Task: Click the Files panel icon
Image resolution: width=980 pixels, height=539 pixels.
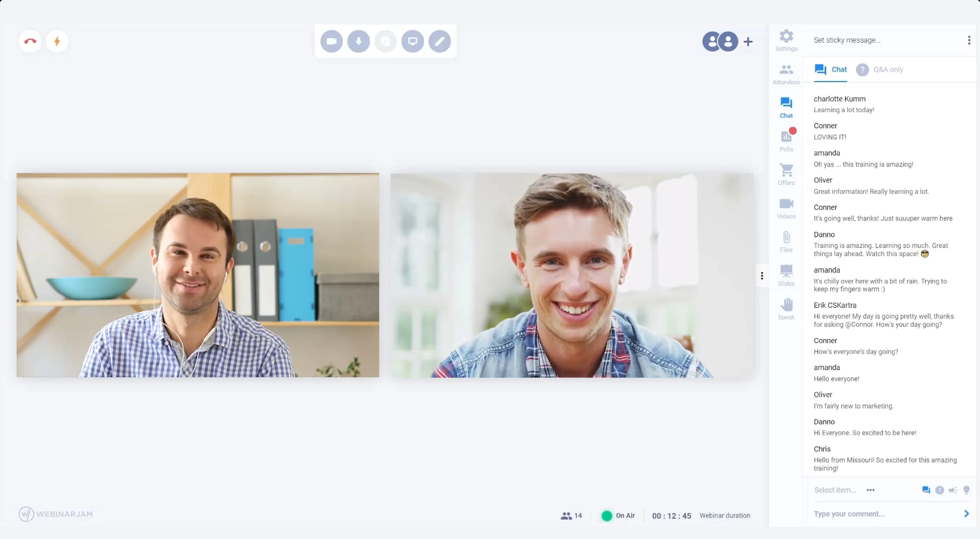Action: (x=786, y=241)
